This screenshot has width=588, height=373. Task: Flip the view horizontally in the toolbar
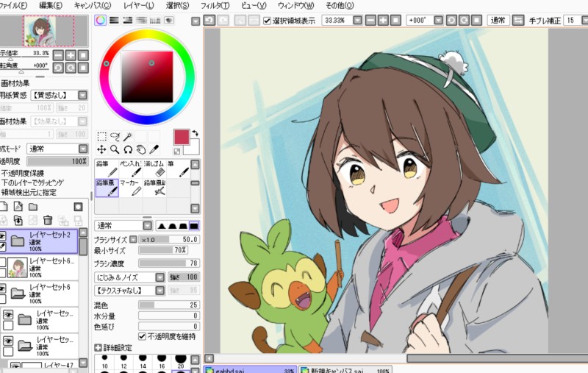tap(518, 20)
